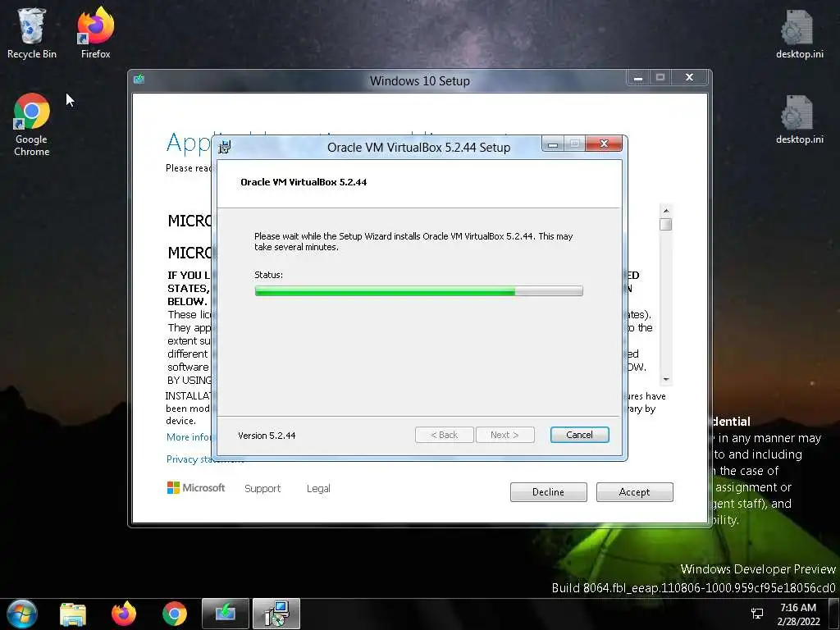The width and height of the screenshot is (840, 630).
Task: Click the license text scrollbar thumb
Action: coord(666,224)
